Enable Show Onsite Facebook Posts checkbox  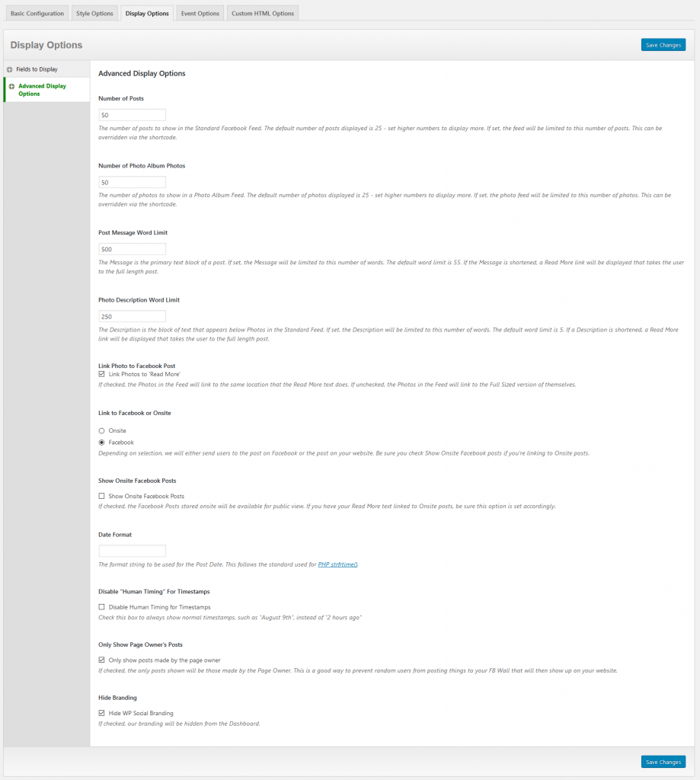tap(102, 496)
